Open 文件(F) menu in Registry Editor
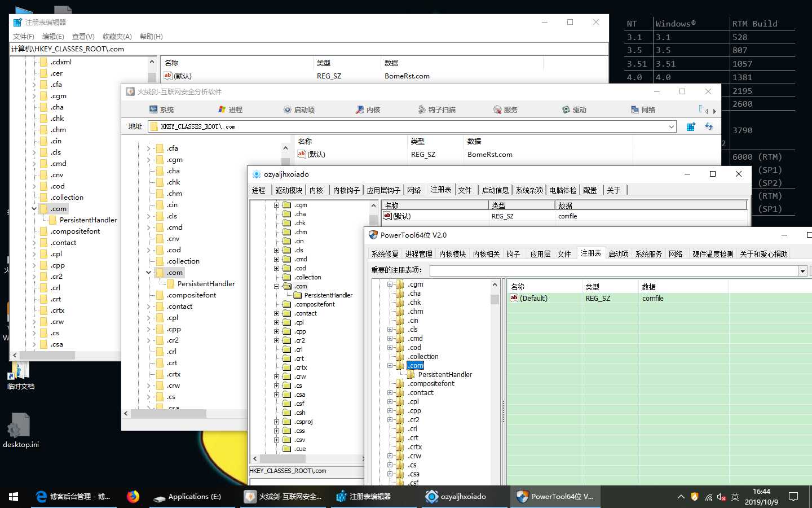This screenshot has height=508, width=812. click(x=24, y=36)
